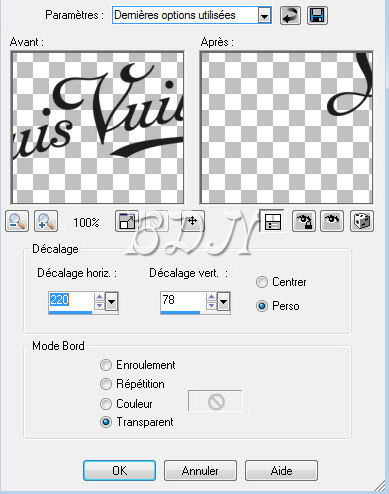The image size is (389, 494).
Task: Toggle the auto proof eye with lock
Action: pos(304,221)
